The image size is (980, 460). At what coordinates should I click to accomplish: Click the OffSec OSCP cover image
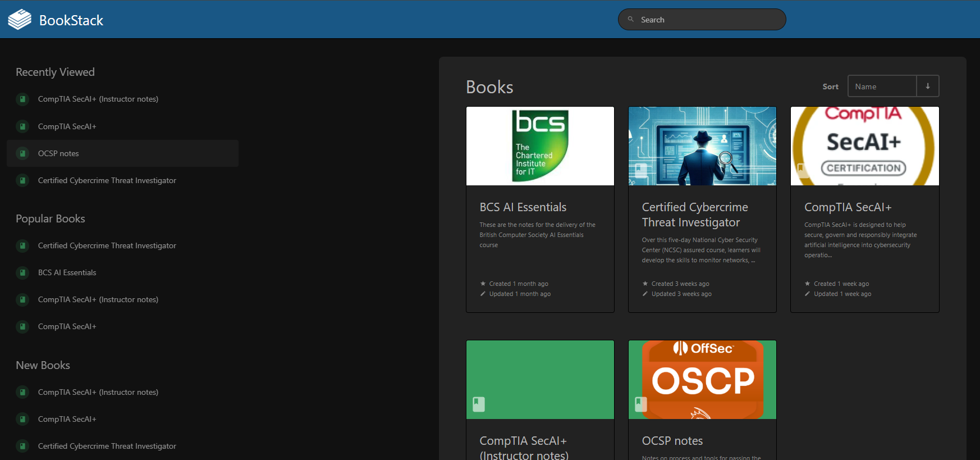click(x=702, y=380)
